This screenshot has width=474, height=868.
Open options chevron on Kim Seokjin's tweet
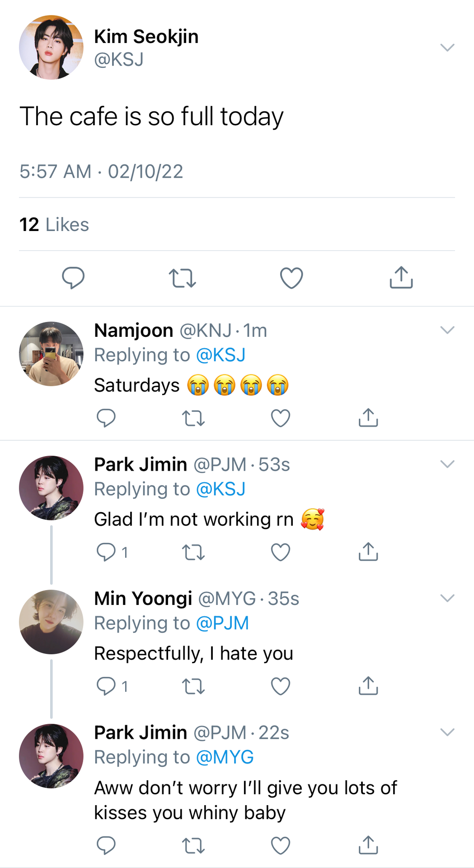[x=447, y=47]
